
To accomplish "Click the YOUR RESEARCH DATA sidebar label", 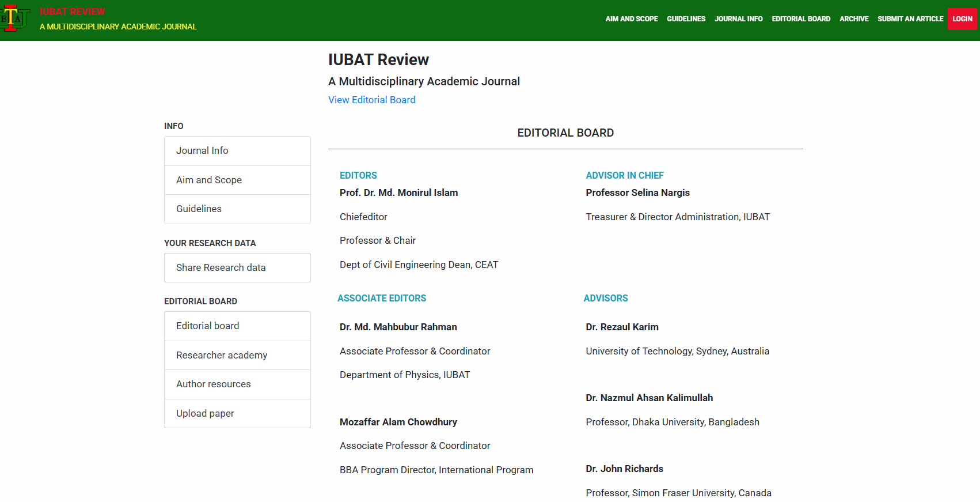I will (210, 243).
